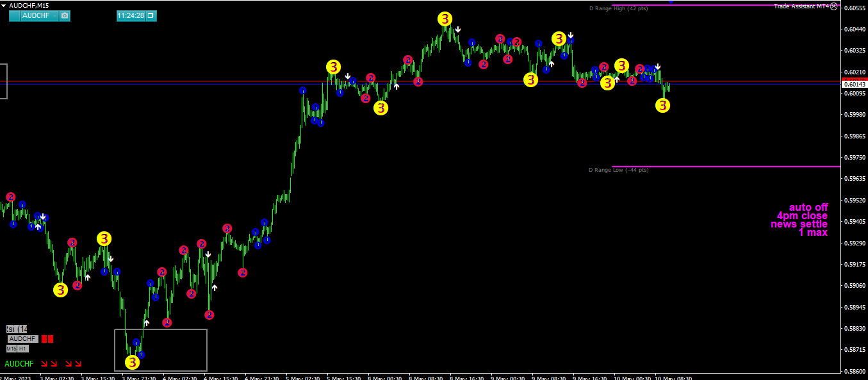This screenshot has height=380, width=868.
Task: Click the highlighted 0.60143 current price tag
Action: tap(854, 85)
